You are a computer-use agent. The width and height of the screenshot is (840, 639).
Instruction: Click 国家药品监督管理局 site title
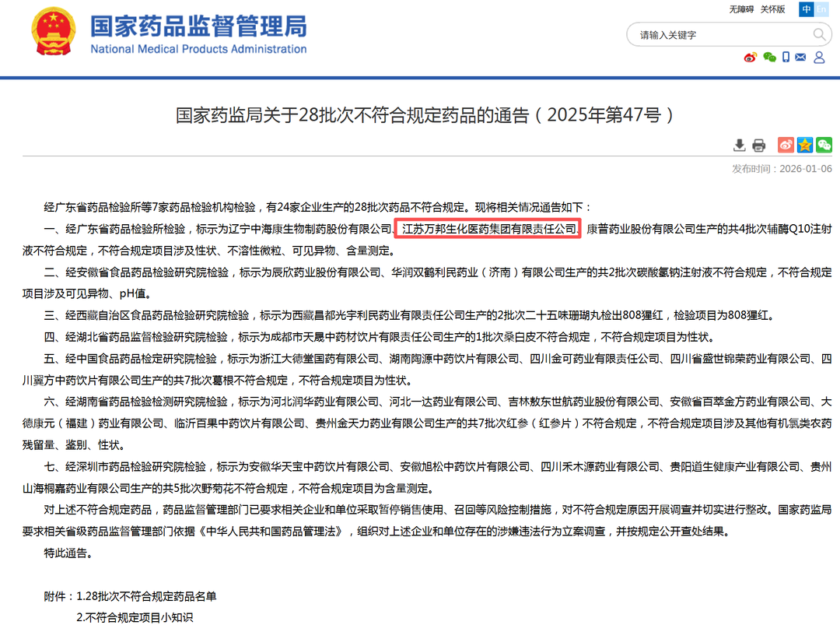(199, 26)
